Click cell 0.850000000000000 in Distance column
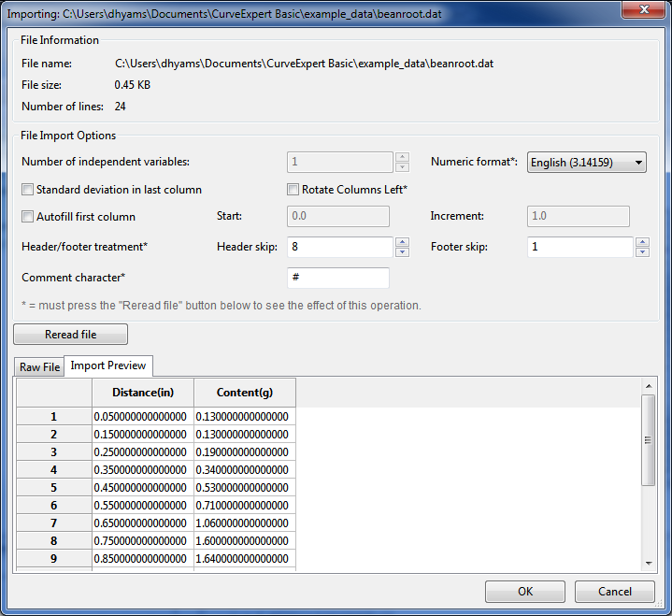 tap(143, 559)
